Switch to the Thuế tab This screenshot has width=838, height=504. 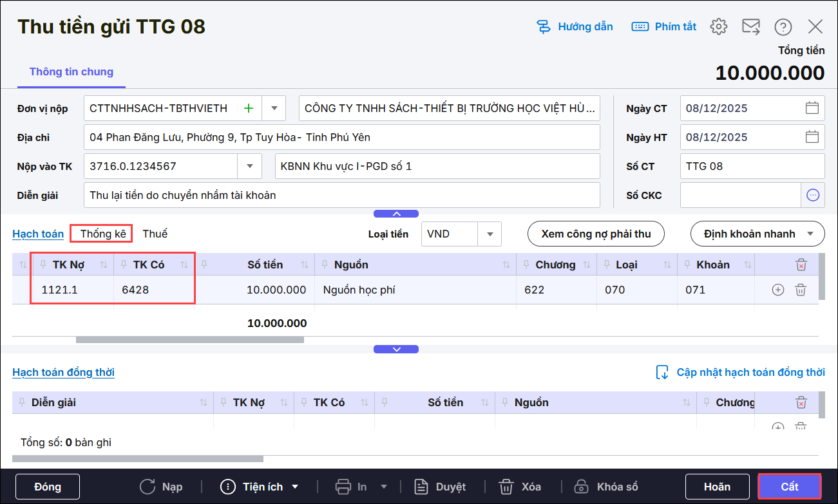coord(155,234)
